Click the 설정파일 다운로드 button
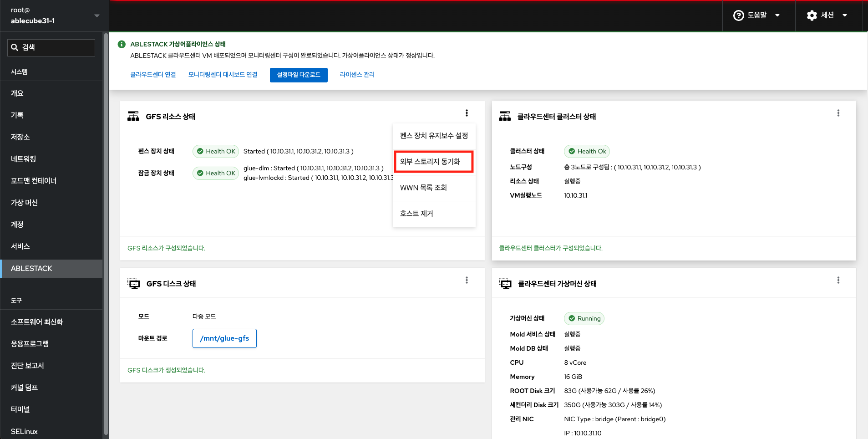868x439 pixels. point(299,75)
